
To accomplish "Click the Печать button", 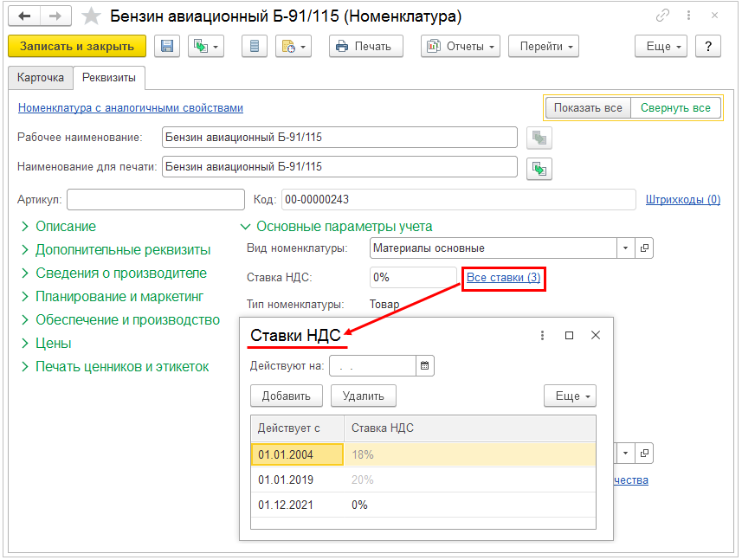I will coord(366,47).
